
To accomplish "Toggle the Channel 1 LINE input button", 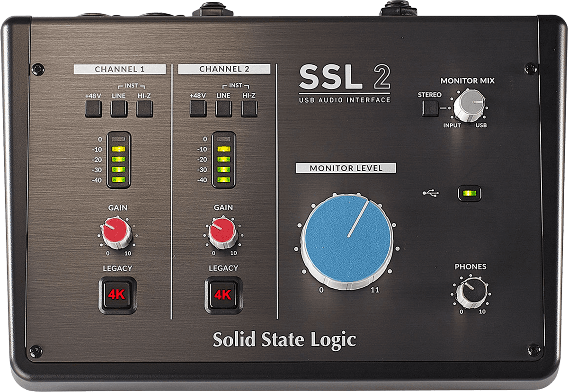I will click(119, 109).
